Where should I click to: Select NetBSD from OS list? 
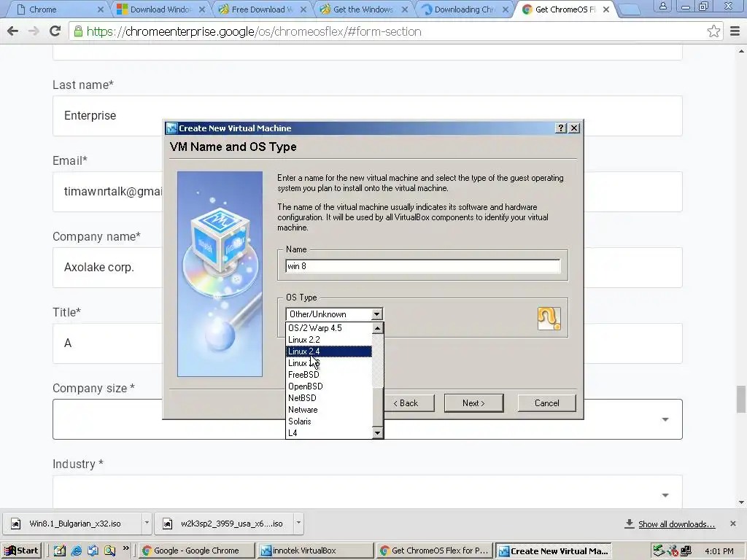point(329,398)
